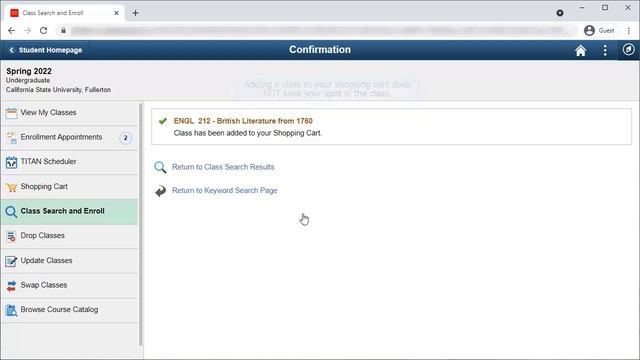Click the recording indicator icon in tab strip
This screenshot has width=640, height=360.
560,13
